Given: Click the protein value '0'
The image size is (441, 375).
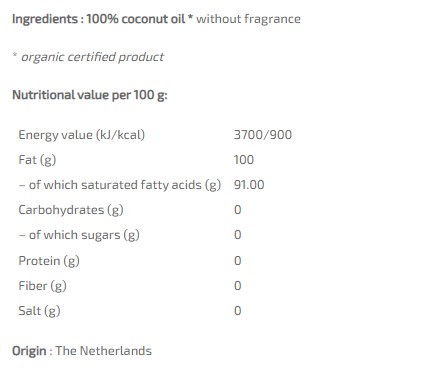Looking at the screenshot, I should [x=238, y=261].
